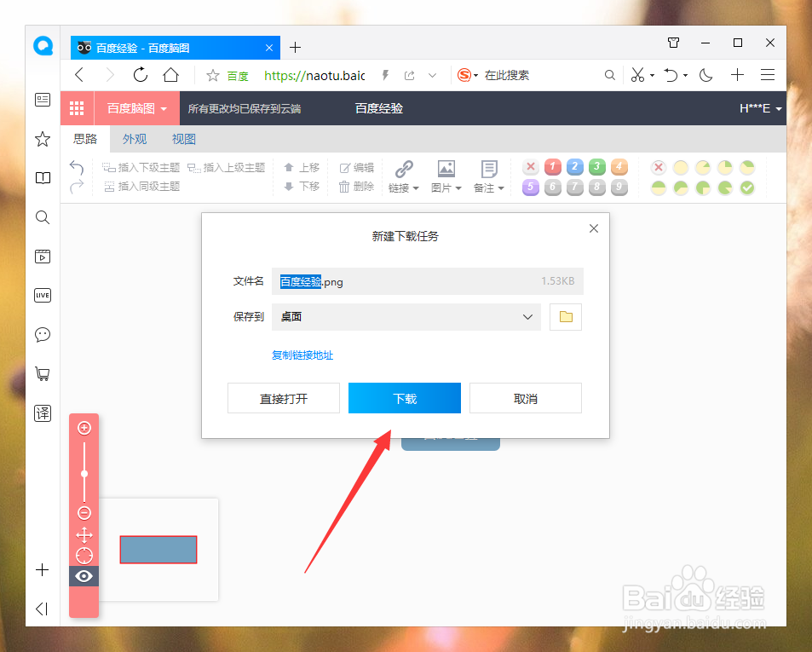Image resolution: width=812 pixels, height=652 pixels.
Task: Zoom out with the minus circle button
Action: tap(84, 513)
